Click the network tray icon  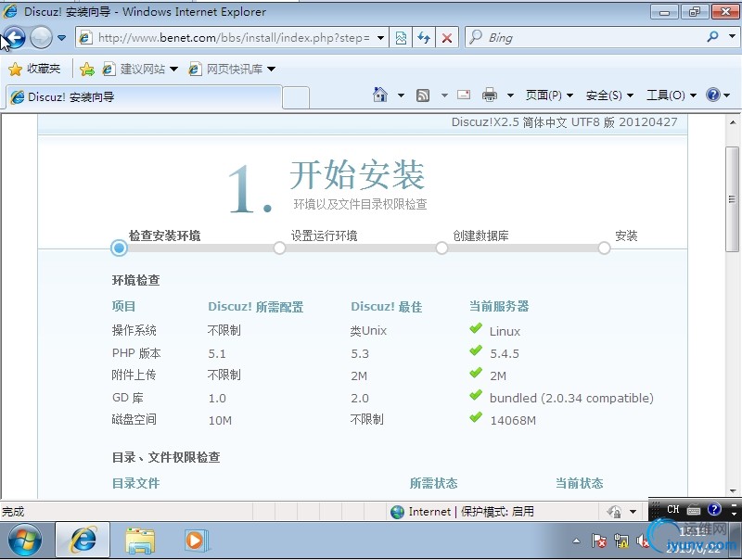coord(621,541)
